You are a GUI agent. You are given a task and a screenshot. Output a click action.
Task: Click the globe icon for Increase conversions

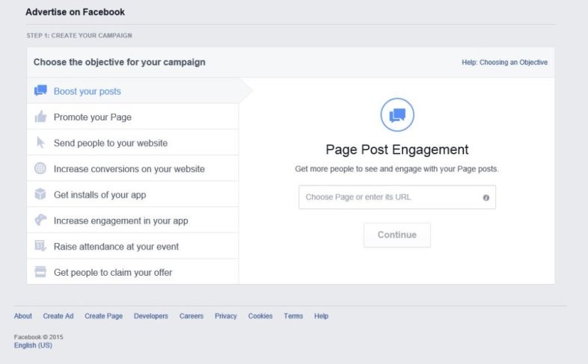coord(40,168)
